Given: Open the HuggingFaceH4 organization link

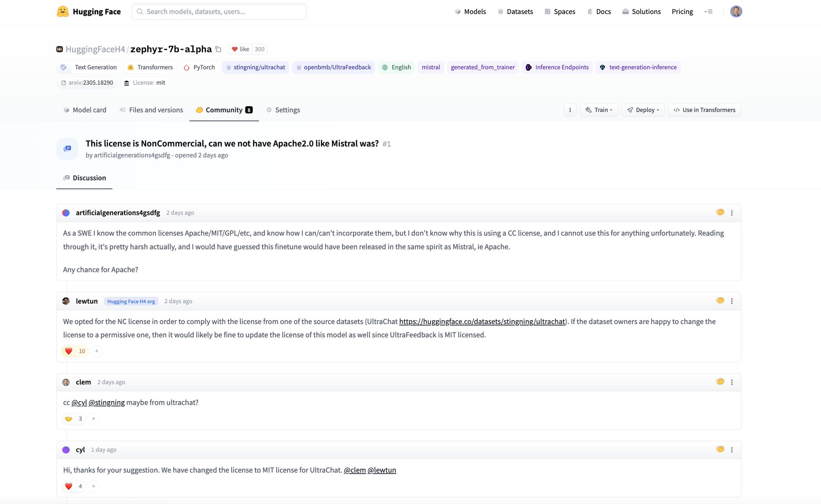Looking at the screenshot, I should pos(95,49).
